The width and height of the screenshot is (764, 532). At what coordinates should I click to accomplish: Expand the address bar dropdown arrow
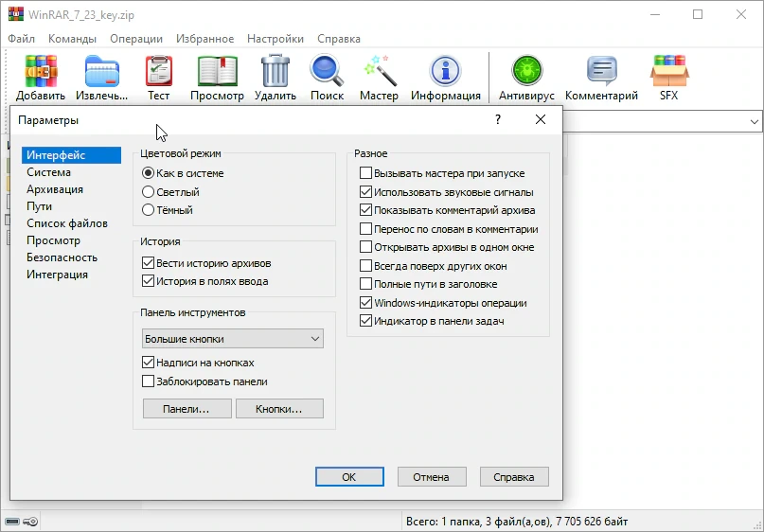pyautogui.click(x=754, y=122)
